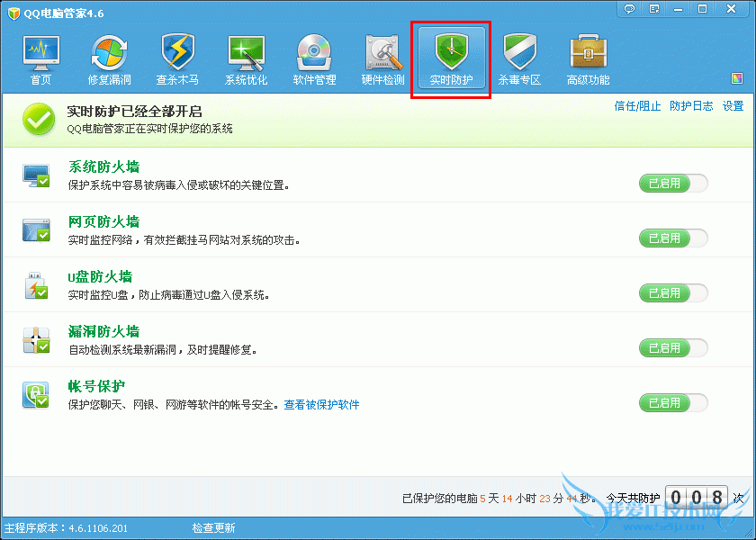Click the 008 protection counter
The height and width of the screenshot is (540, 756).
pyautogui.click(x=697, y=497)
